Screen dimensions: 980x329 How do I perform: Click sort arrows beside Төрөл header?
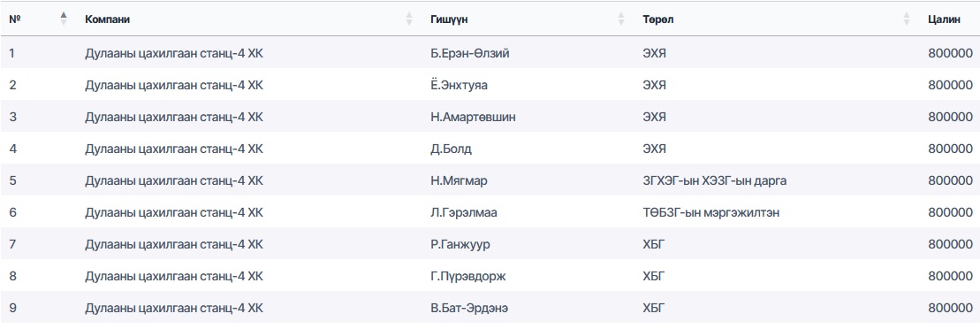(x=907, y=19)
